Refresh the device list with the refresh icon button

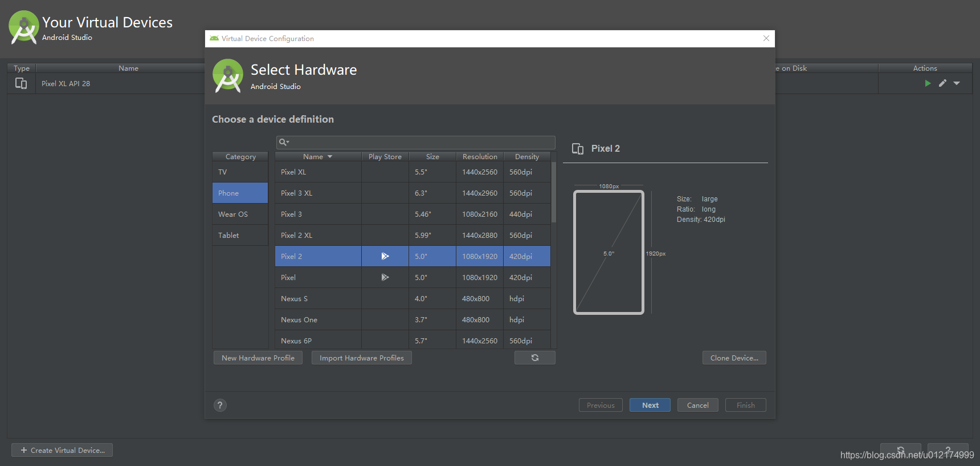pyautogui.click(x=534, y=358)
